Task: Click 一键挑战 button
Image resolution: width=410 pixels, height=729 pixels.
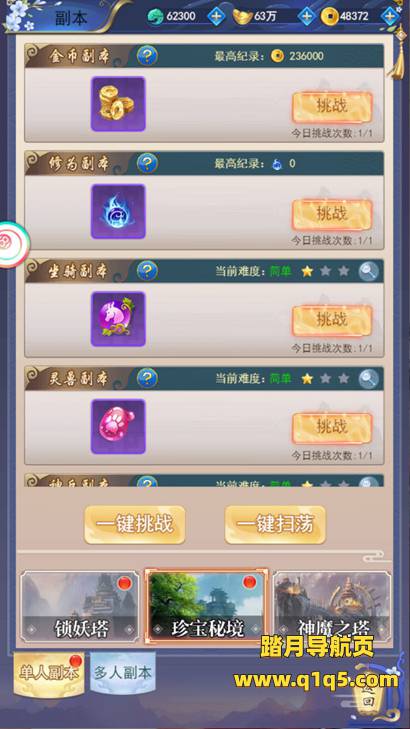Action: [135, 525]
